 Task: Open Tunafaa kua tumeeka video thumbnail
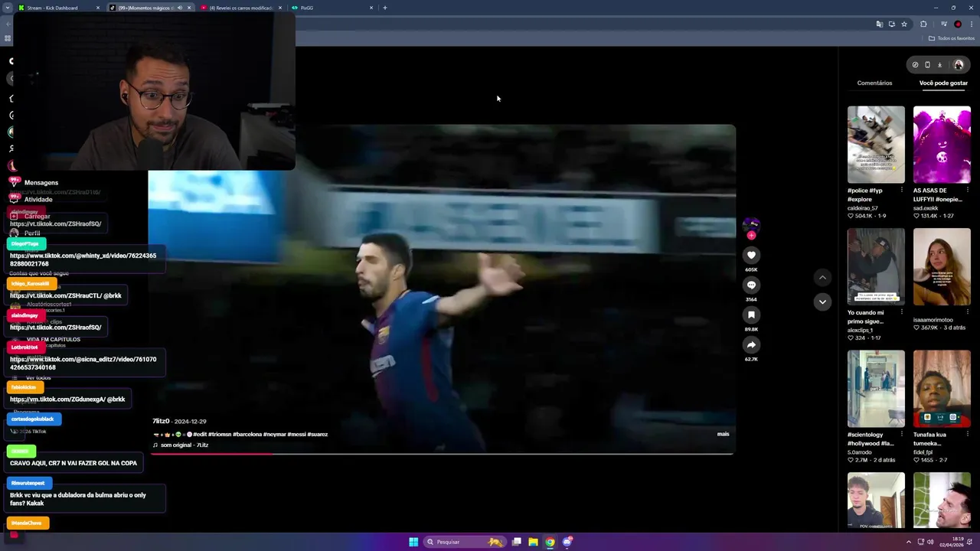point(942,389)
